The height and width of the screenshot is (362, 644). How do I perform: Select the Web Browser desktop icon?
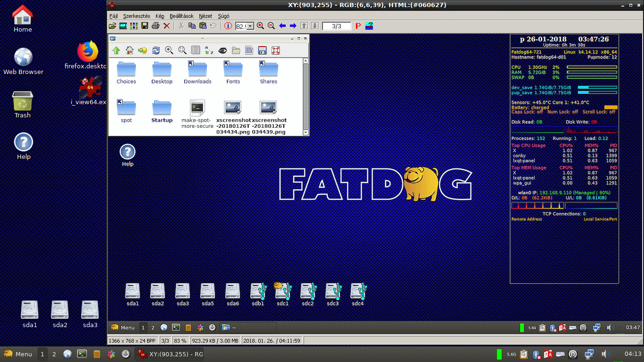coord(24,61)
